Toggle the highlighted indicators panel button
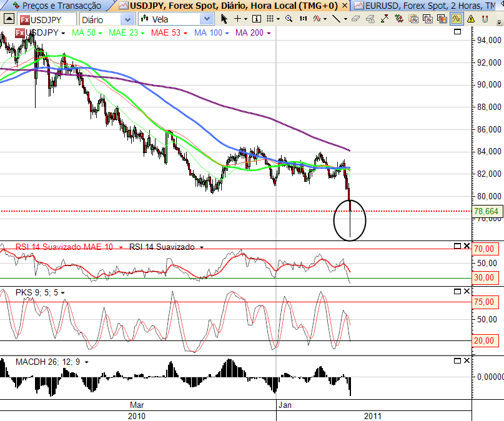Screen dimensions: 504x421 coord(457,19)
